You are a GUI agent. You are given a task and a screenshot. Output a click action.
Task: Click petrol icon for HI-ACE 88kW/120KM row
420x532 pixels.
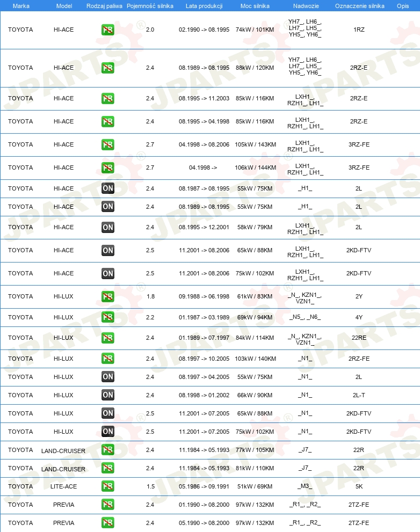coord(107,68)
